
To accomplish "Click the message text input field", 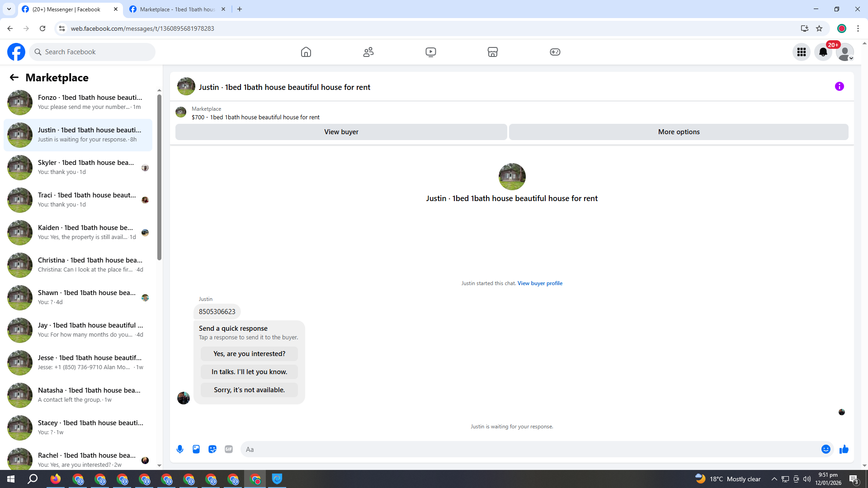I will coord(529,449).
